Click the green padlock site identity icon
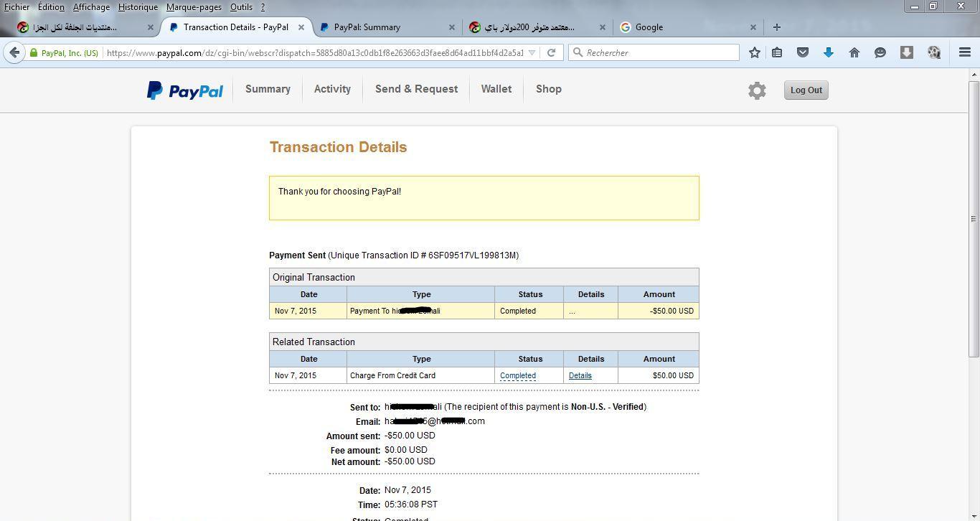The width and height of the screenshot is (980, 521). [34, 53]
